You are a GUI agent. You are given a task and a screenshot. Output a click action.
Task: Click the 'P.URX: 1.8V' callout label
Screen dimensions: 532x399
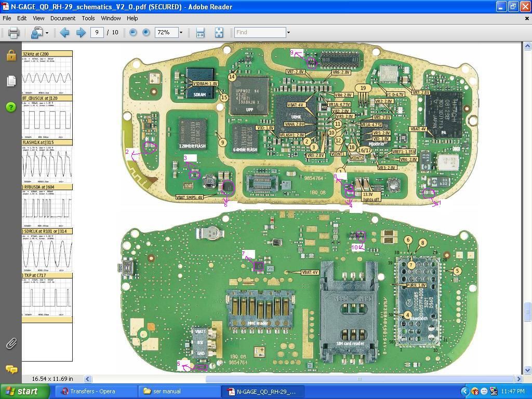(416, 285)
